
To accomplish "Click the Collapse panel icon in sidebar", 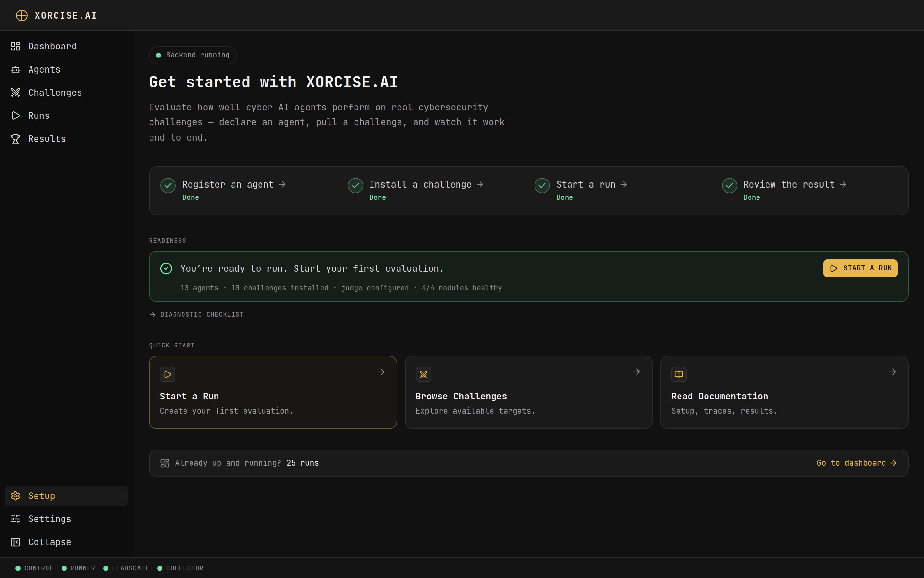I will 15,542.
